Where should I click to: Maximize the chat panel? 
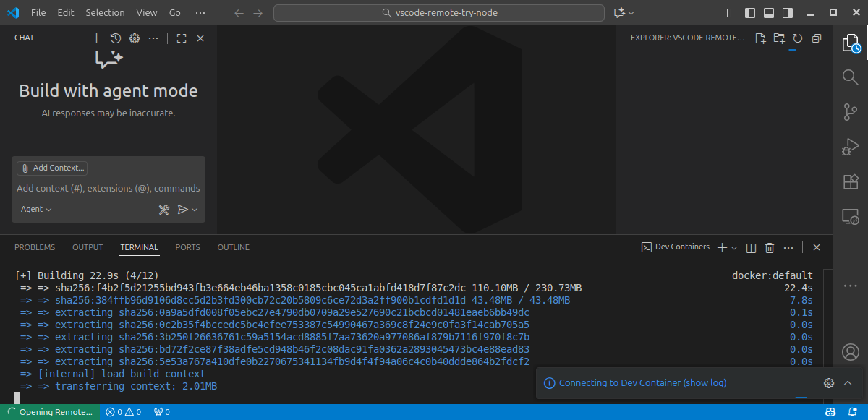point(182,38)
